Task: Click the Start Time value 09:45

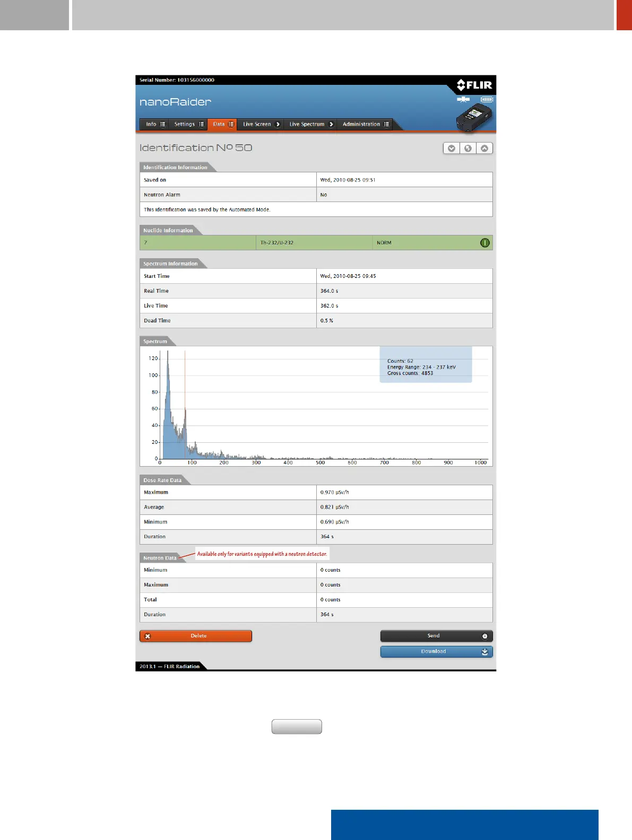Action: coord(348,276)
